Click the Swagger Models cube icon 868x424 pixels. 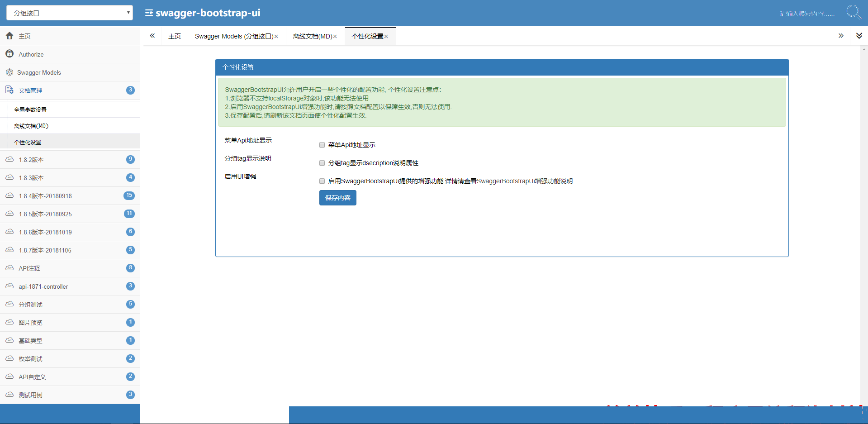coord(9,72)
